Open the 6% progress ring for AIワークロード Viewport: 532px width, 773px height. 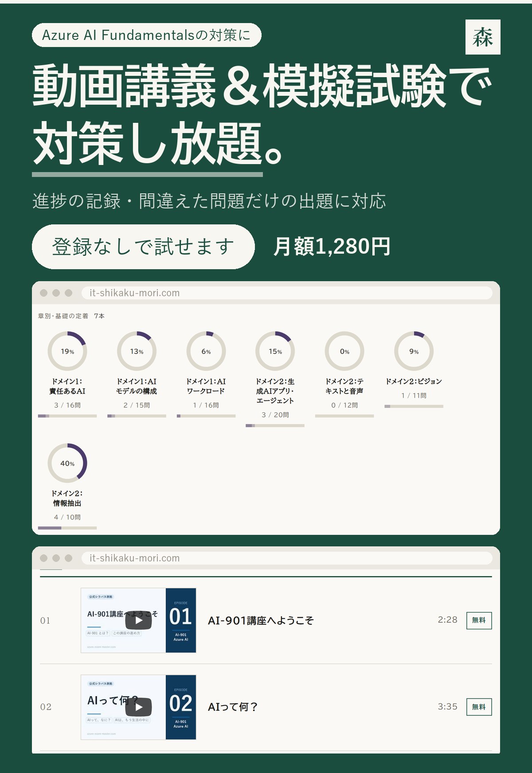pyautogui.click(x=206, y=351)
